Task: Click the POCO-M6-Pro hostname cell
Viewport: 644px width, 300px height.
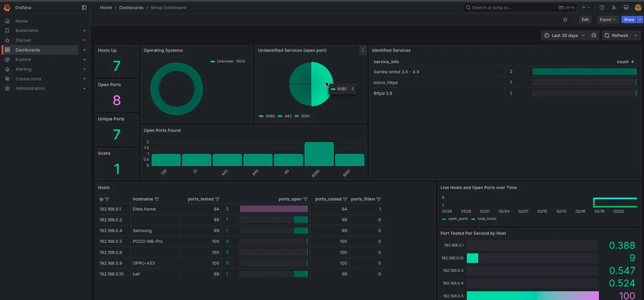Action: click(156, 241)
